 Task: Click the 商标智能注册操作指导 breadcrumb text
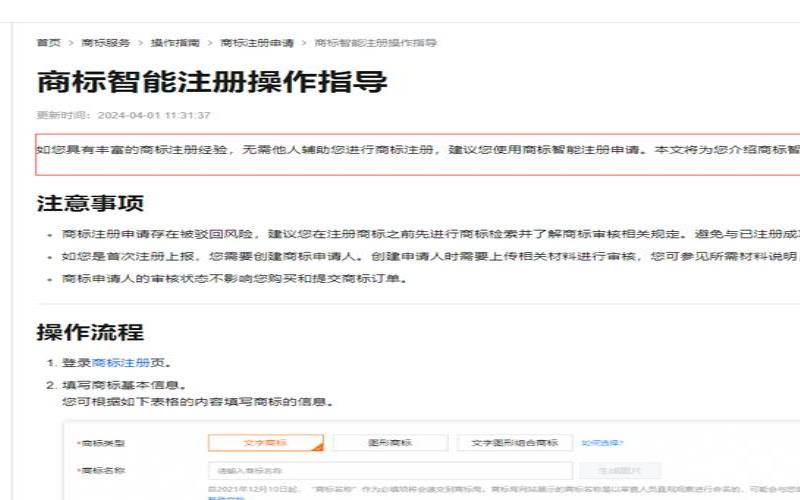click(376, 43)
